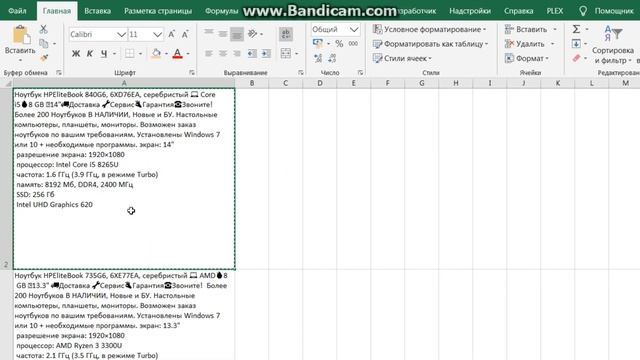Click the decrease decimal icon

[x=332, y=58]
